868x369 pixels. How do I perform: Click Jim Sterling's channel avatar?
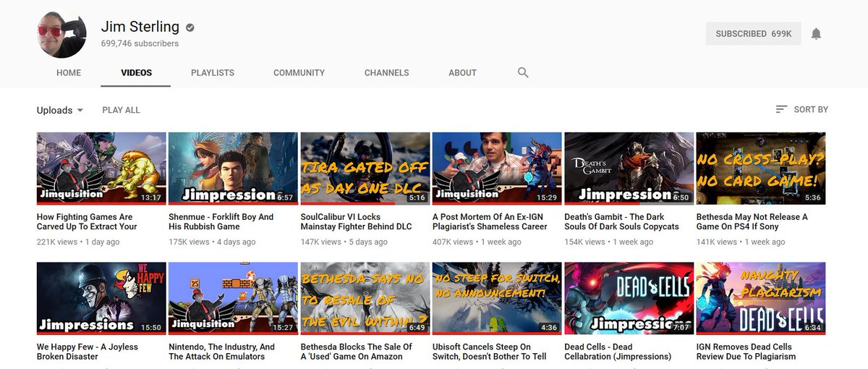(62, 34)
